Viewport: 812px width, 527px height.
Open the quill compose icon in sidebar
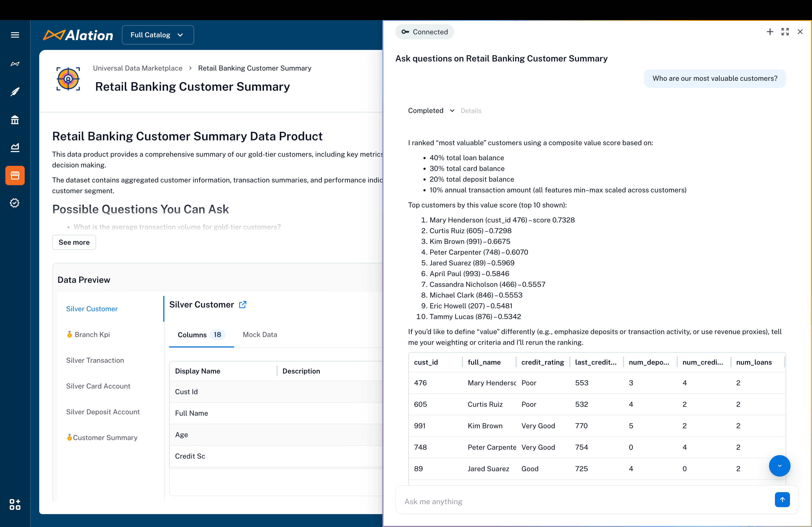[15, 92]
